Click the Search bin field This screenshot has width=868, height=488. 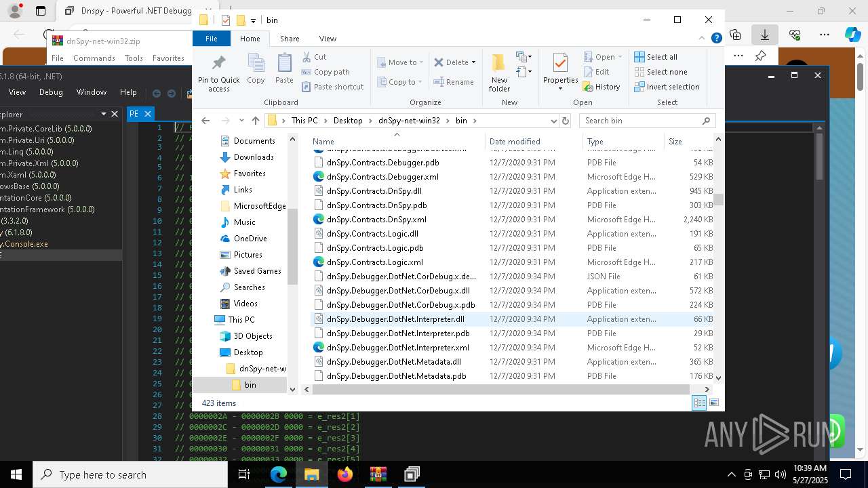tap(647, 121)
